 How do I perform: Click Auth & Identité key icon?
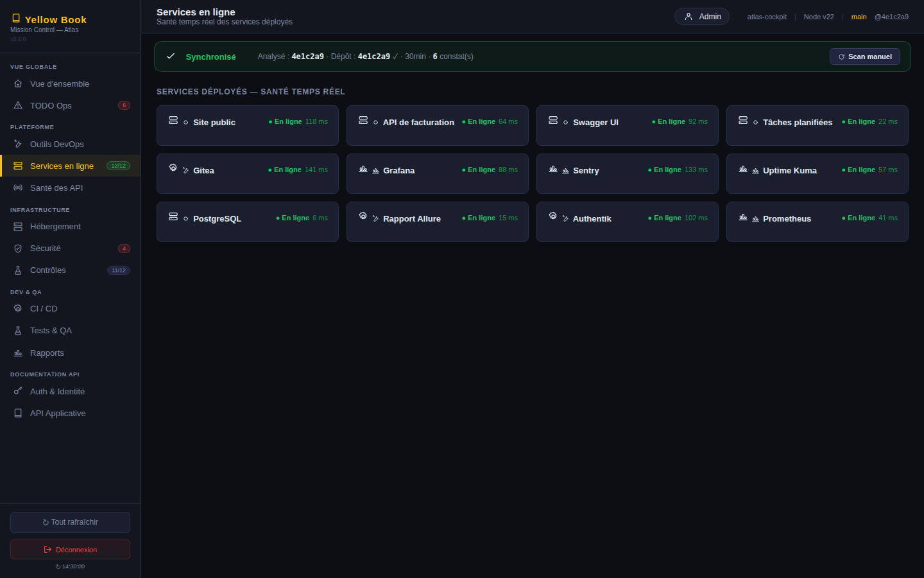point(18,391)
